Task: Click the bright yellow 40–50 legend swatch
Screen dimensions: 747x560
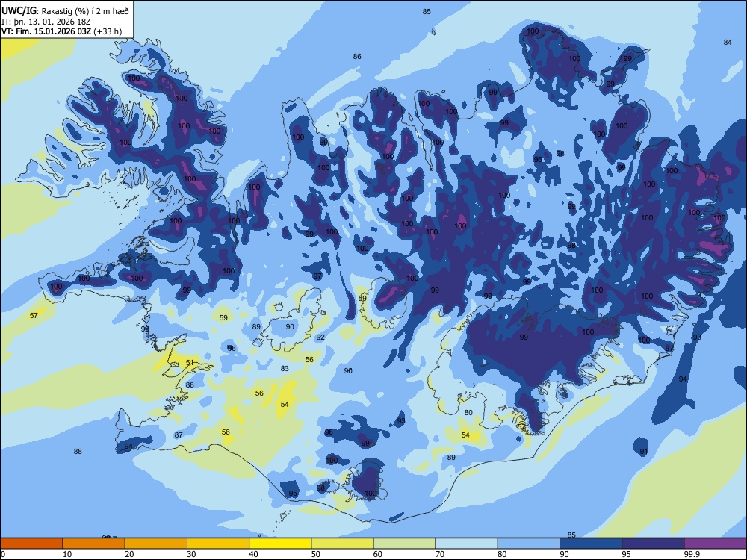Action: coord(280,544)
